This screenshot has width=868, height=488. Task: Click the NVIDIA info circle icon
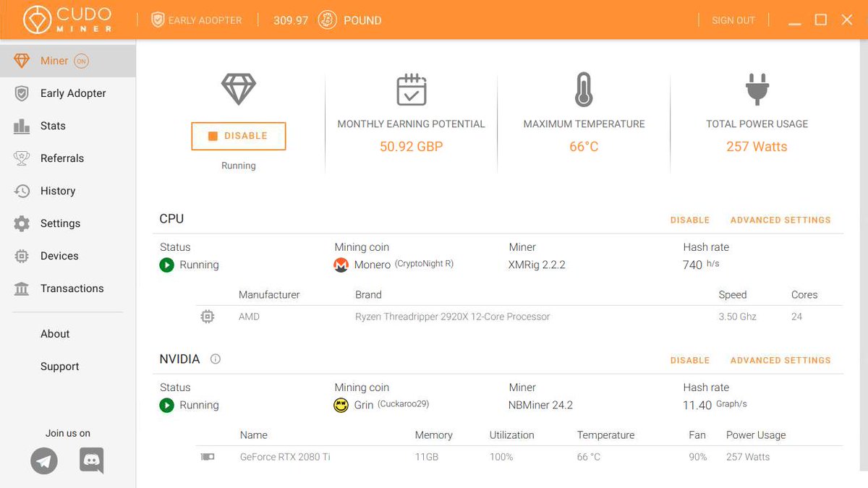[x=215, y=359]
